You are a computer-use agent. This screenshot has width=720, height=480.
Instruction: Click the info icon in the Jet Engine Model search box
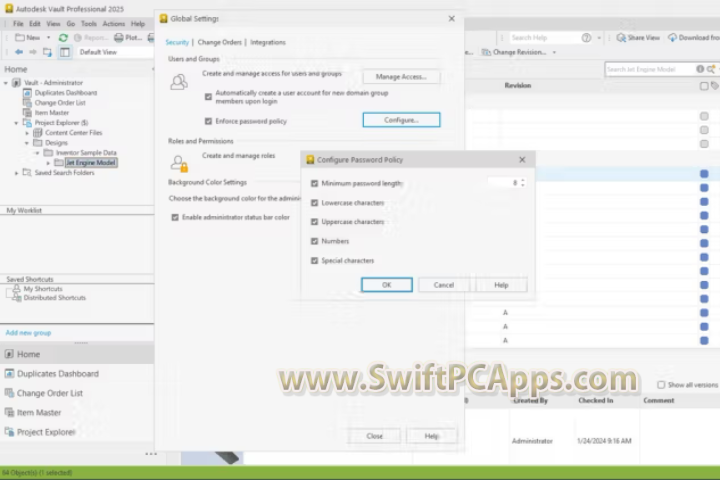pyautogui.click(x=700, y=69)
